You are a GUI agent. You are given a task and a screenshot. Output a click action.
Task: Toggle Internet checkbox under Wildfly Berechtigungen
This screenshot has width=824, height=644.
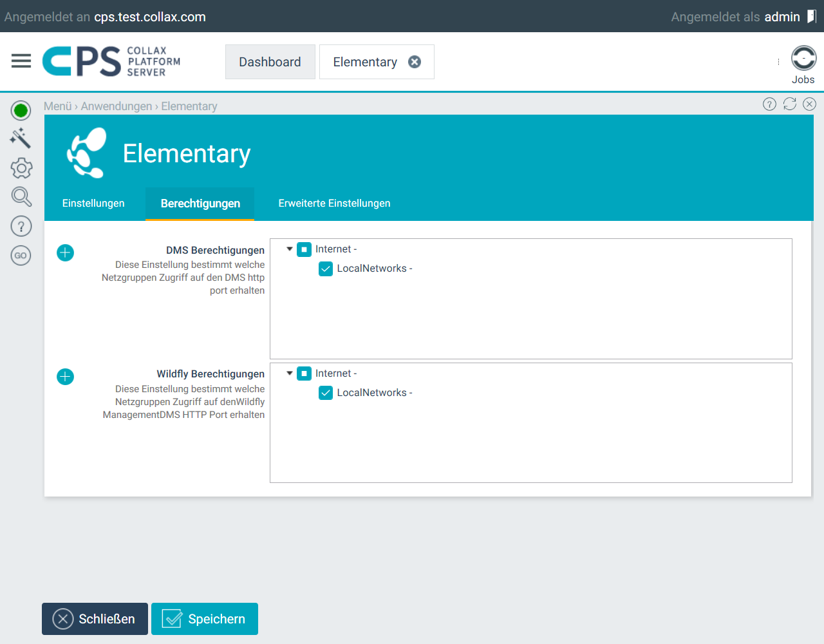304,374
